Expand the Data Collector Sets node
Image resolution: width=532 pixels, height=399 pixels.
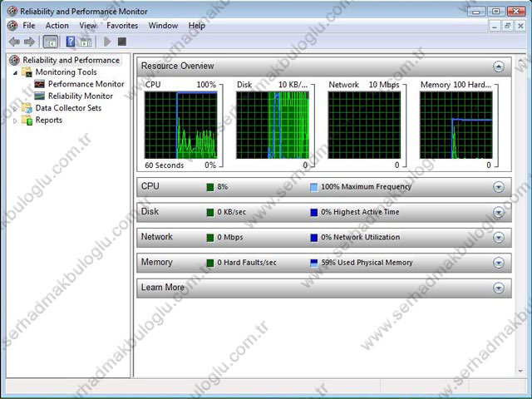click(15, 109)
